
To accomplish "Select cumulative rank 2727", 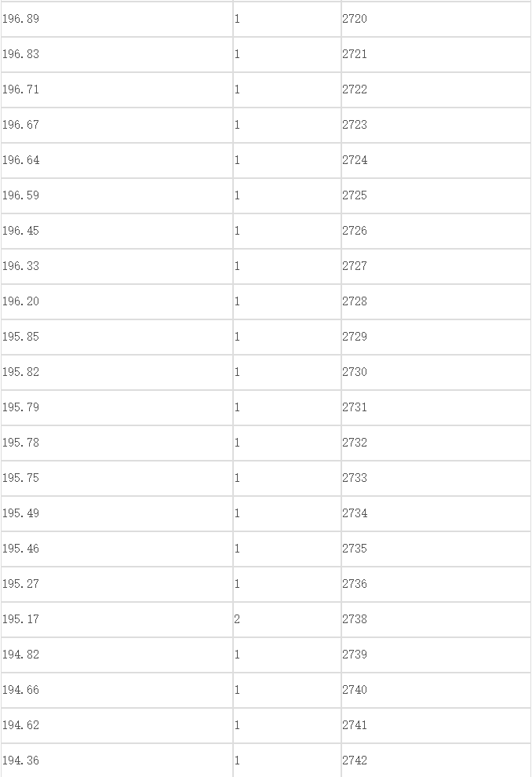I will click(x=436, y=267).
